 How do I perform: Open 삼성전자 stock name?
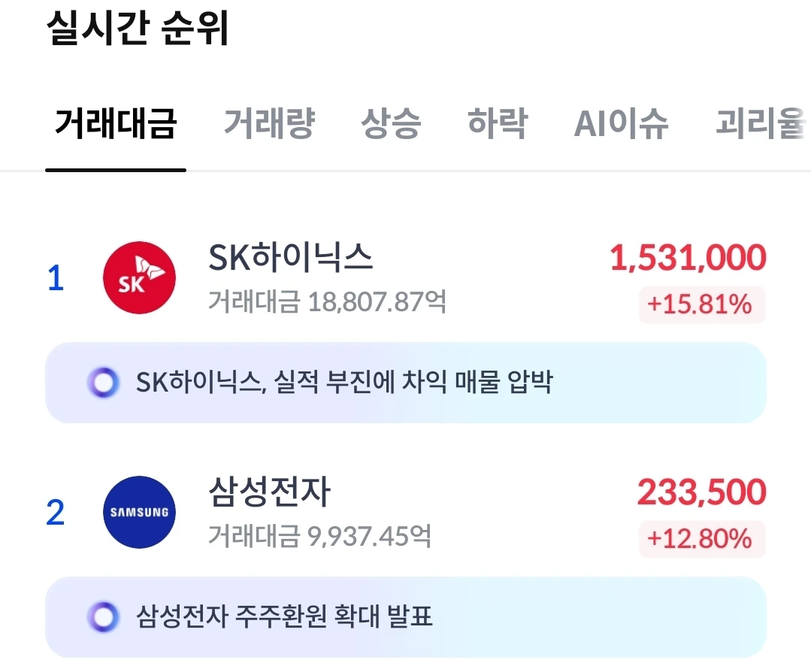click(270, 492)
